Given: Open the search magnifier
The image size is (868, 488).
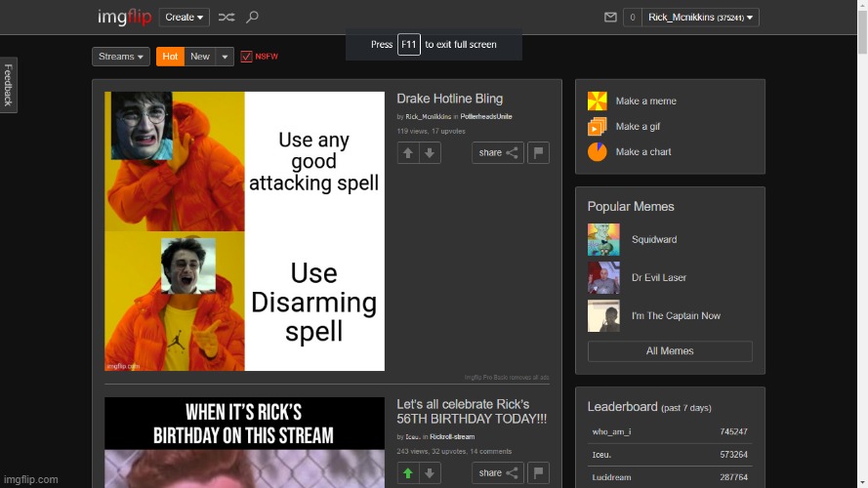Looking at the screenshot, I should (253, 18).
